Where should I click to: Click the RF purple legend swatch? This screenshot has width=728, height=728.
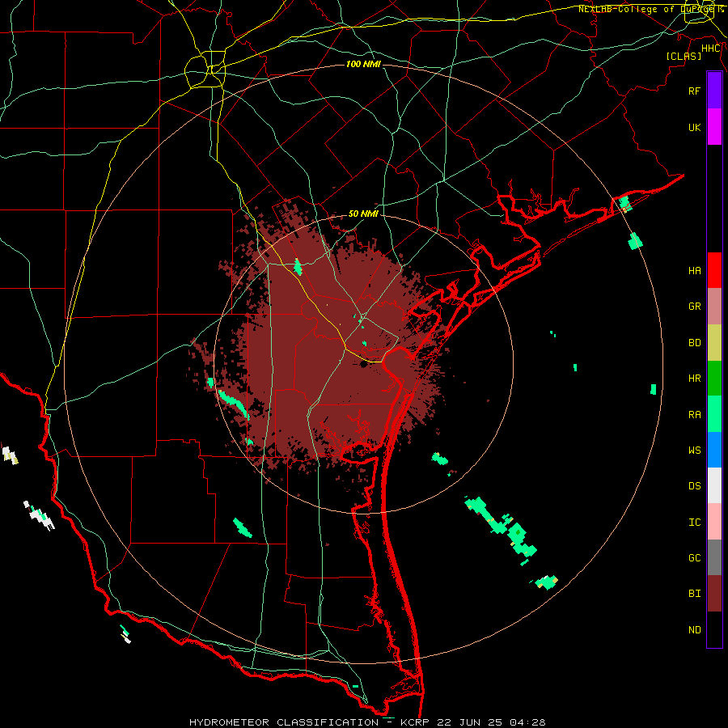[x=714, y=91]
